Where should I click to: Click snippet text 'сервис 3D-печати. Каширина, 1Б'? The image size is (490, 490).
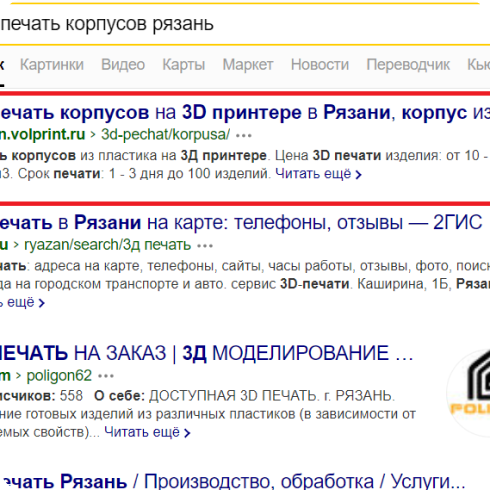pyautogui.click(x=340, y=284)
